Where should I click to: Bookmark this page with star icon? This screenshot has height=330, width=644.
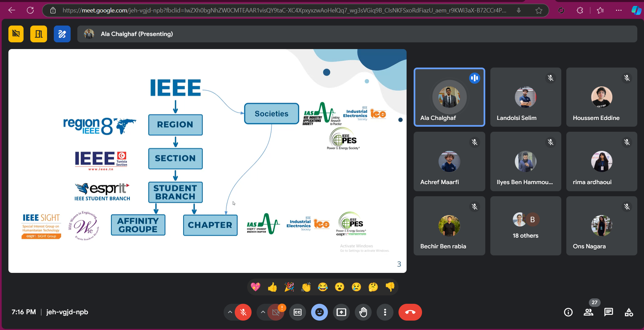click(x=539, y=10)
